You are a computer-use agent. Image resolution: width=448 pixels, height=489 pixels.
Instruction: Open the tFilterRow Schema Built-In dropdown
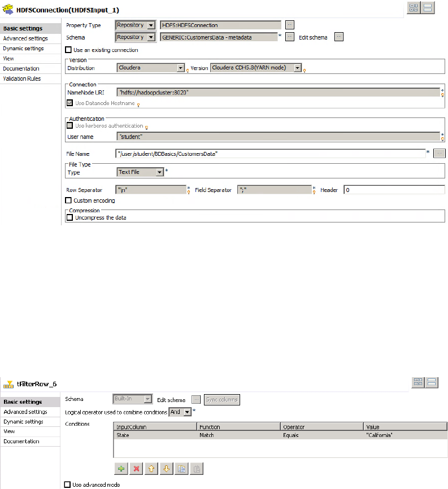coord(133,399)
